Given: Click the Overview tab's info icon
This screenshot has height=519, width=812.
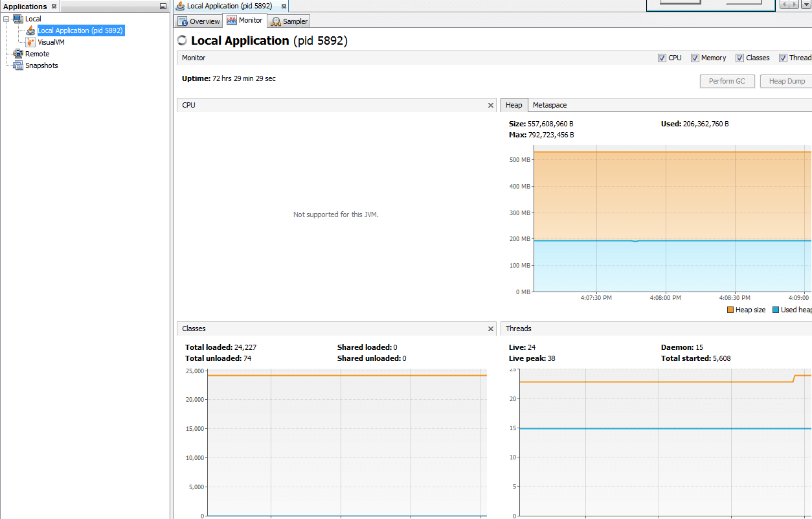Looking at the screenshot, I should [183, 21].
